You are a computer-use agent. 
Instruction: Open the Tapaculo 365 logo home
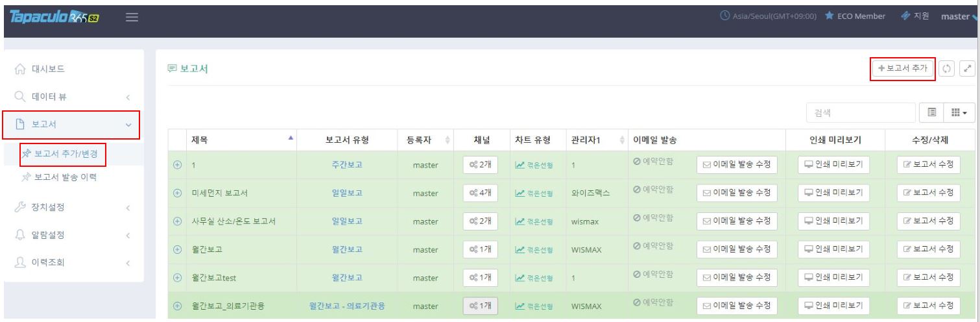[53, 16]
